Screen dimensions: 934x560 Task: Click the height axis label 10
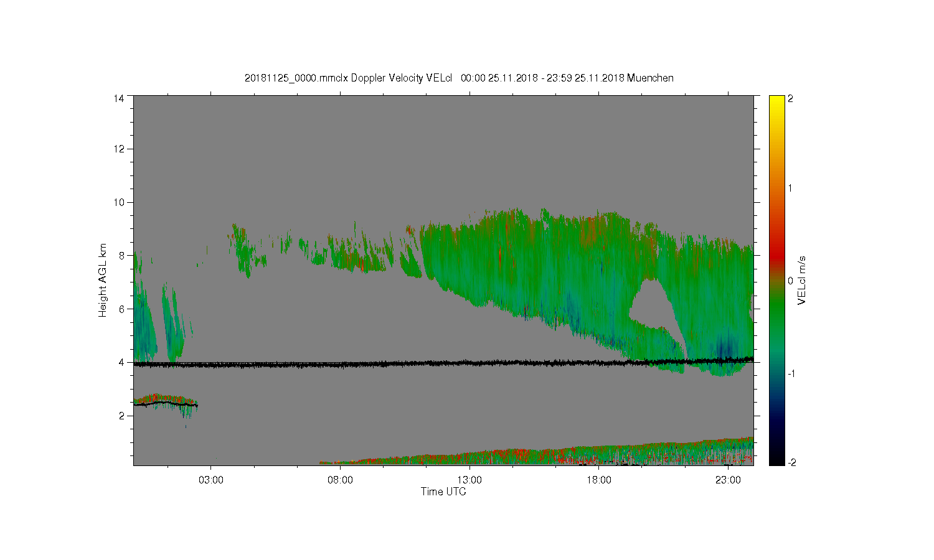pos(119,202)
